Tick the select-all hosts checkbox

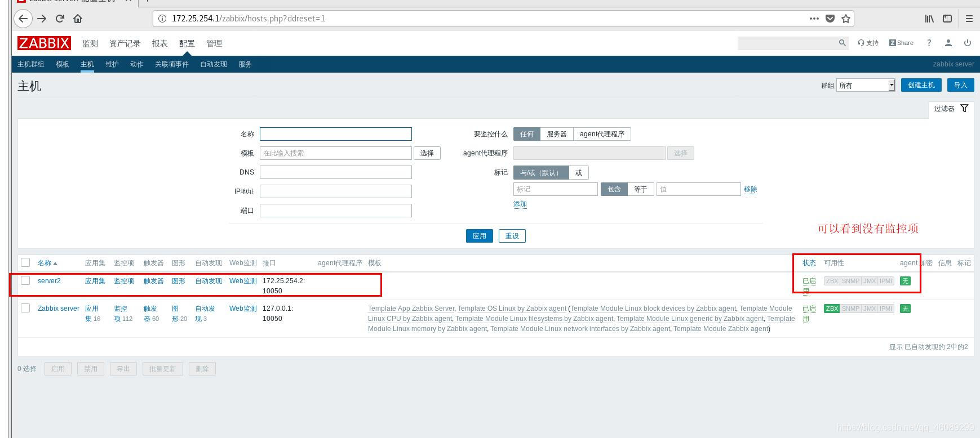point(25,262)
